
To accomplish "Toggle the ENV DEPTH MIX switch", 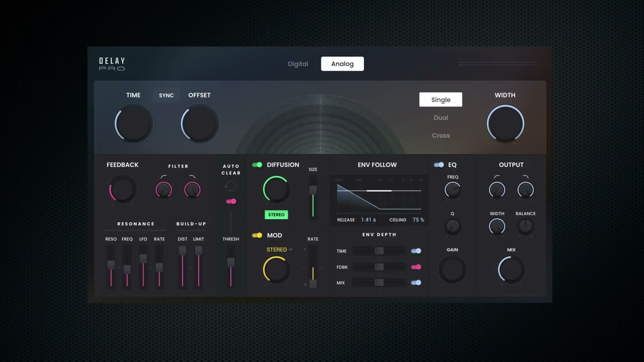I will pyautogui.click(x=416, y=283).
